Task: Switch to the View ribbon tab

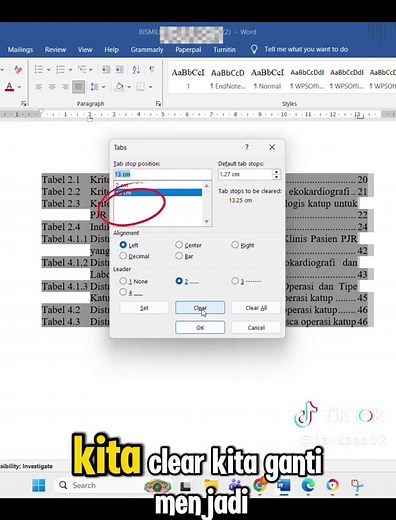Action: [85, 50]
